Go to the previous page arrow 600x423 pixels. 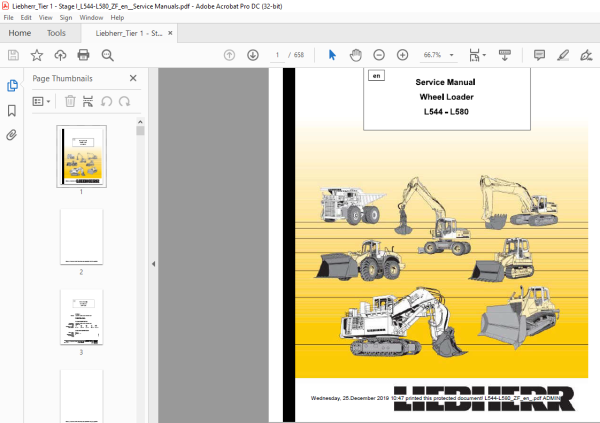click(229, 55)
